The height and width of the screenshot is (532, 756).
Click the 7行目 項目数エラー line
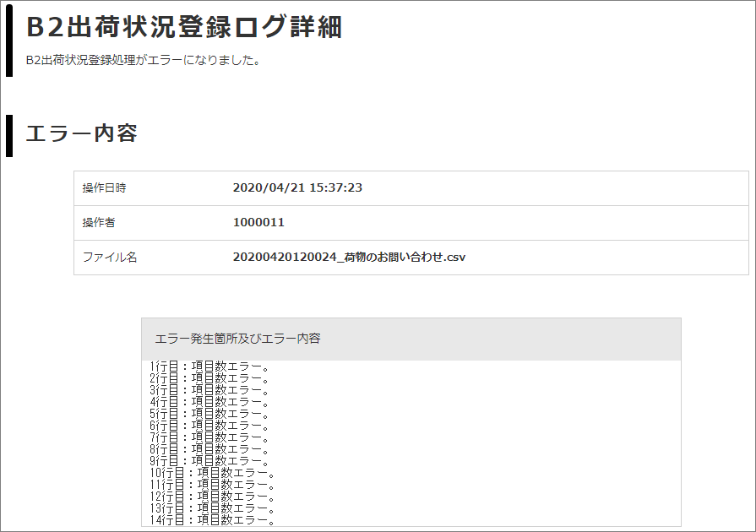(x=209, y=437)
